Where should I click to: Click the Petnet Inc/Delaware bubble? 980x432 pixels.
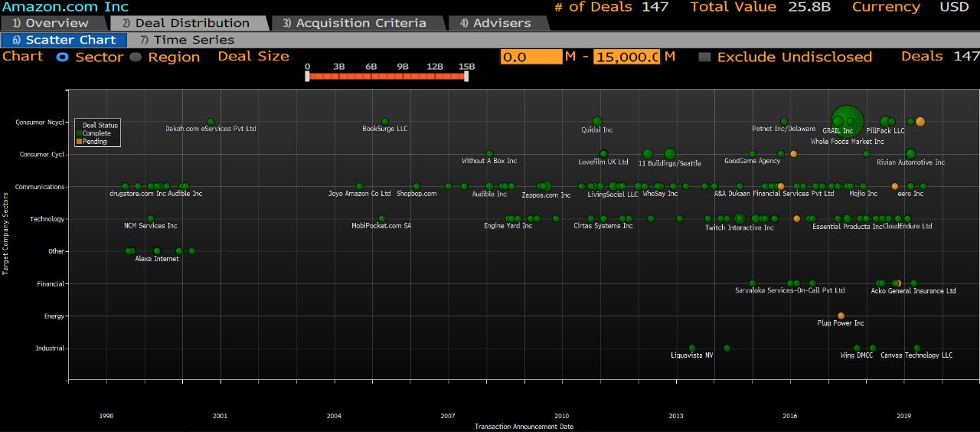point(784,121)
